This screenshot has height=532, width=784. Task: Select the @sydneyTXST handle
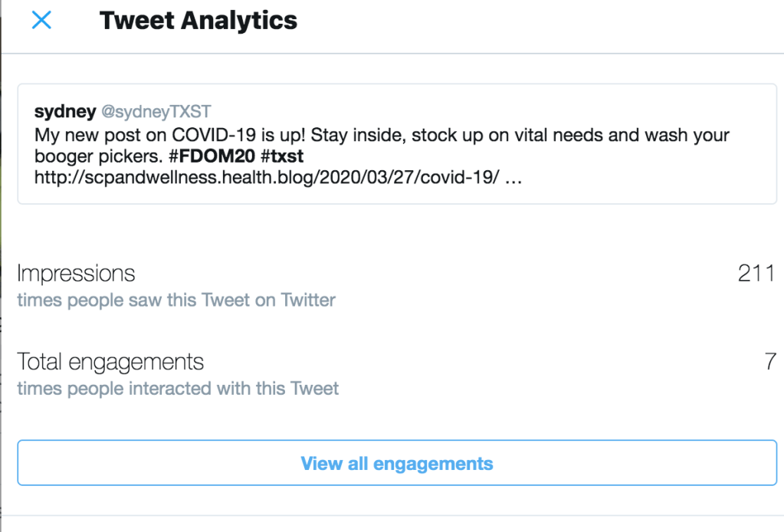156,112
